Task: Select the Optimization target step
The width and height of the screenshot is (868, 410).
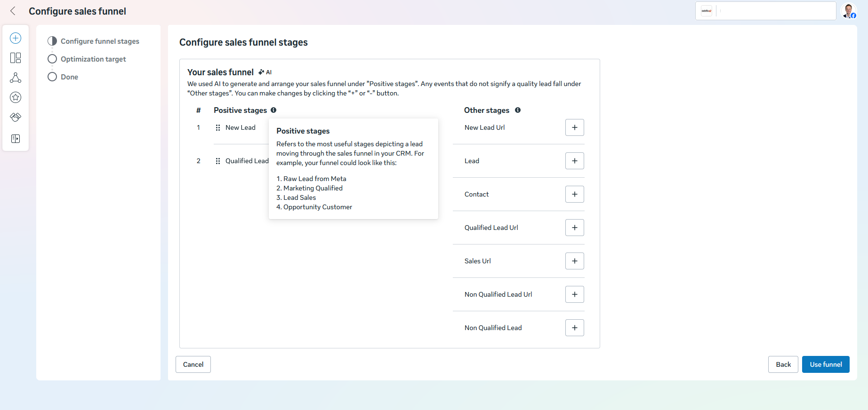Action: (93, 59)
